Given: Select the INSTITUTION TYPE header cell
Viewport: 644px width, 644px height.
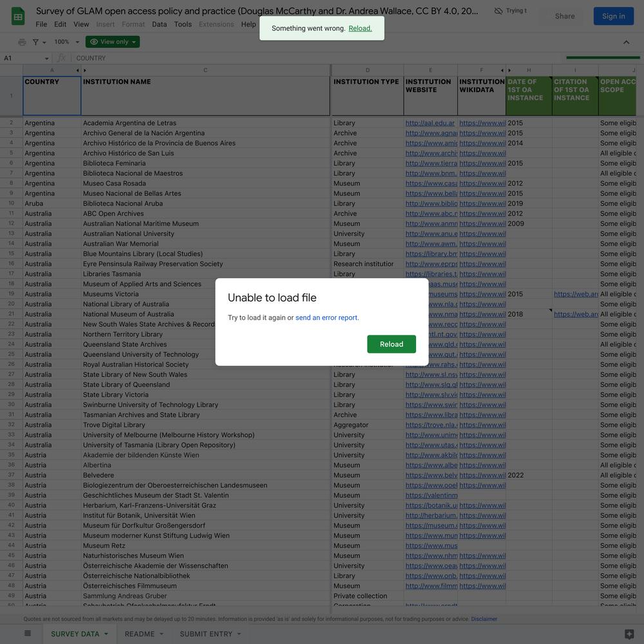Looking at the screenshot, I should coord(368,96).
